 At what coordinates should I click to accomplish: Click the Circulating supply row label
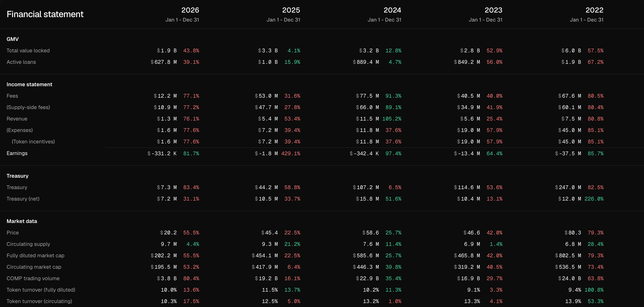(x=28, y=244)
